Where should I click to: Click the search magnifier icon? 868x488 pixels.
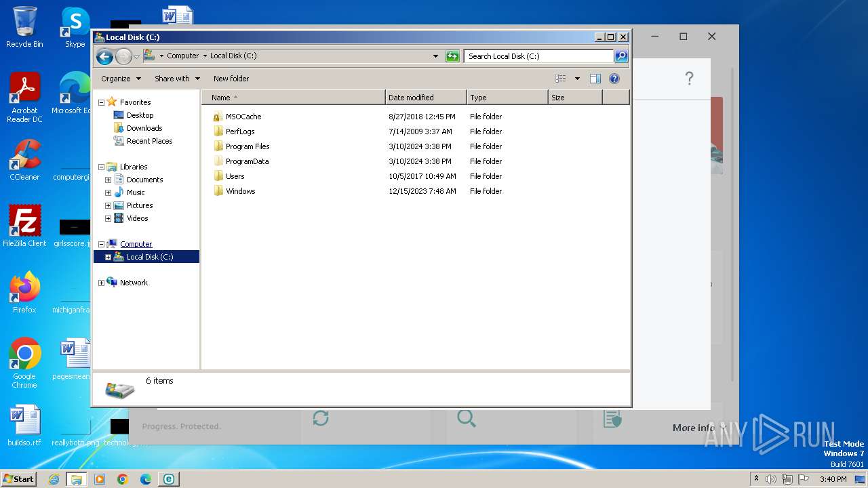click(620, 56)
